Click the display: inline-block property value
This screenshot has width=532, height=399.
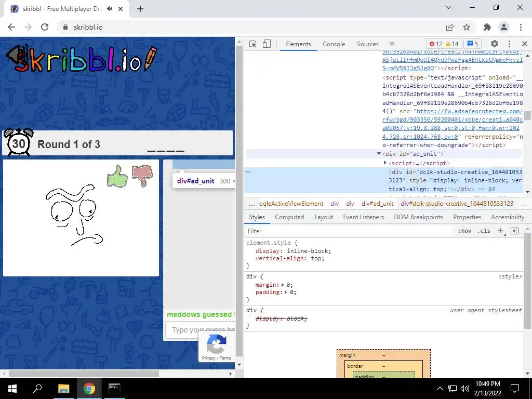click(308, 251)
